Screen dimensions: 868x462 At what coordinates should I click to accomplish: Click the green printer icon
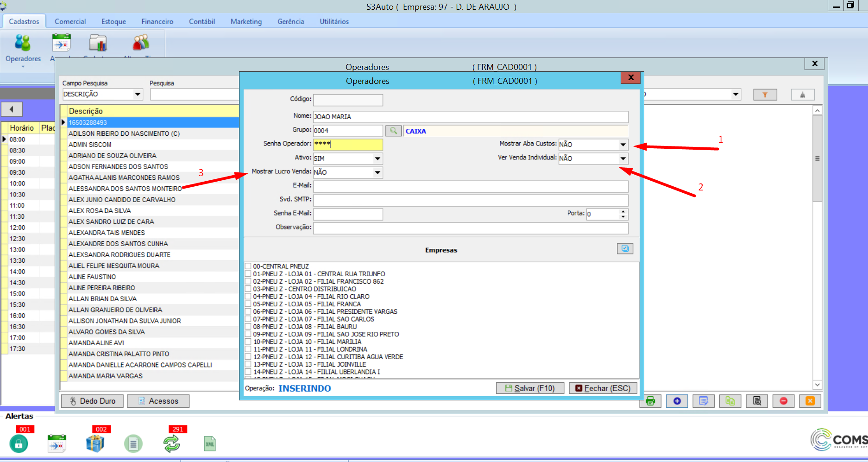pyautogui.click(x=651, y=401)
